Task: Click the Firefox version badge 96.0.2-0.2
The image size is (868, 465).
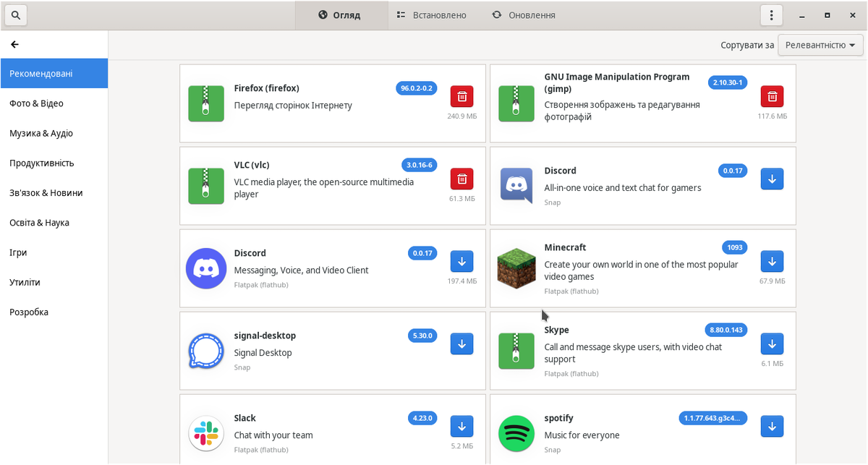Action: 417,88
